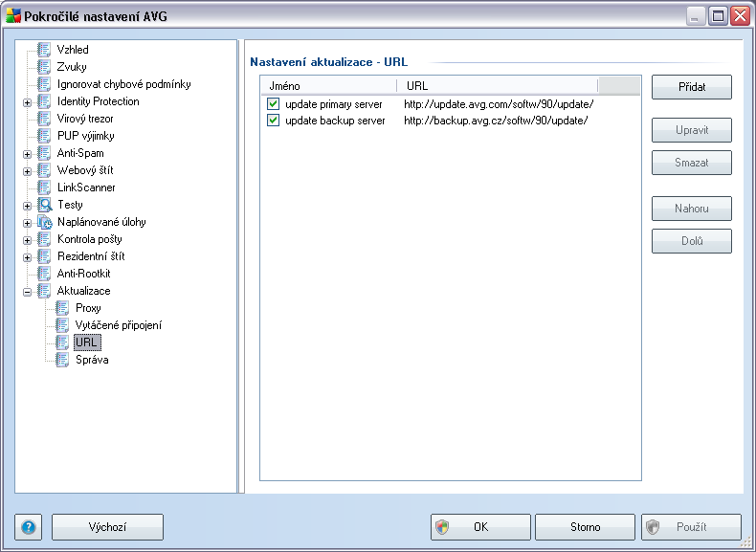Viewport: 756px width, 552px height.
Task: Expand the Kontrola pošty tree node
Action: 27,240
